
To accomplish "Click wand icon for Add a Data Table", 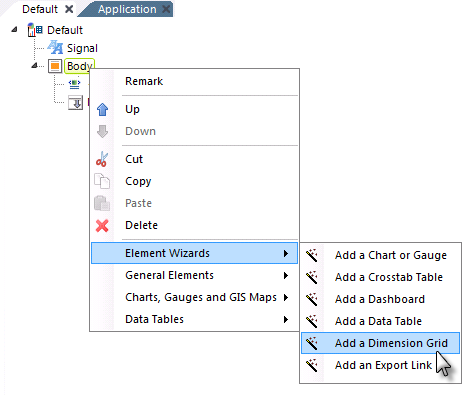I will click(x=312, y=321).
